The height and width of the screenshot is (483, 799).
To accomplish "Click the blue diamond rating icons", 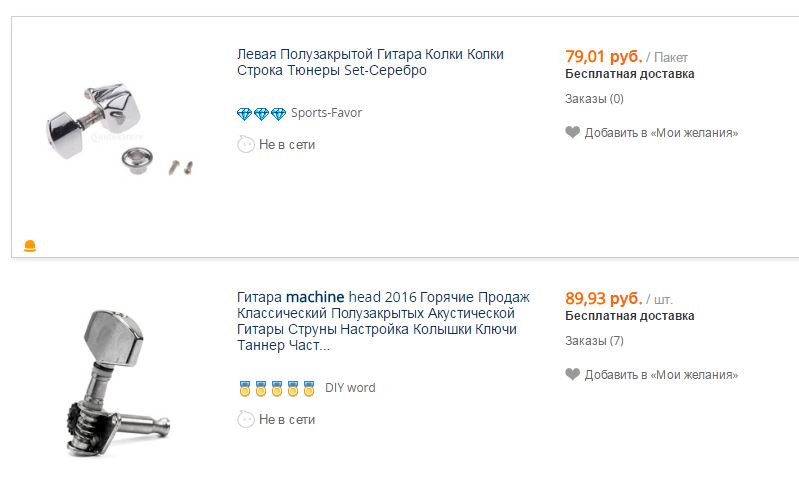I will 261,113.
